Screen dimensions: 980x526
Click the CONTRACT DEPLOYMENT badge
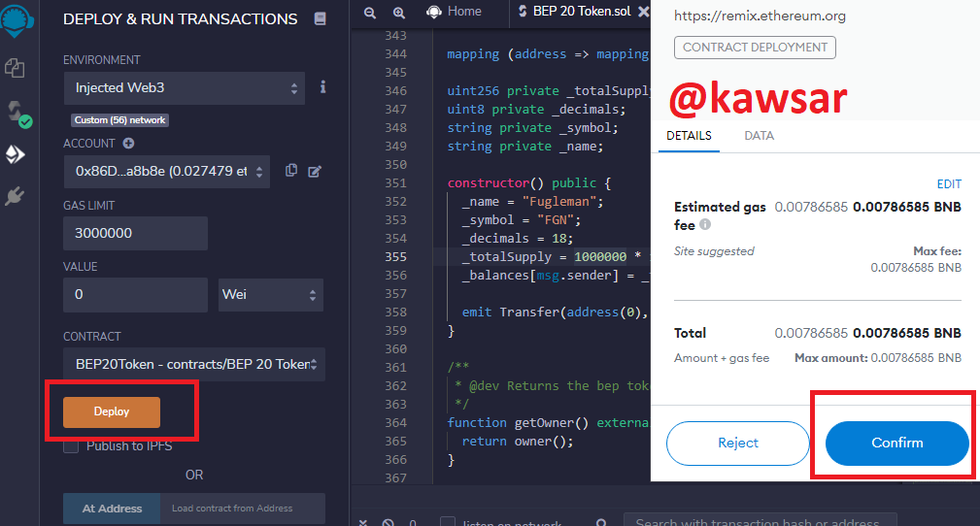point(755,48)
